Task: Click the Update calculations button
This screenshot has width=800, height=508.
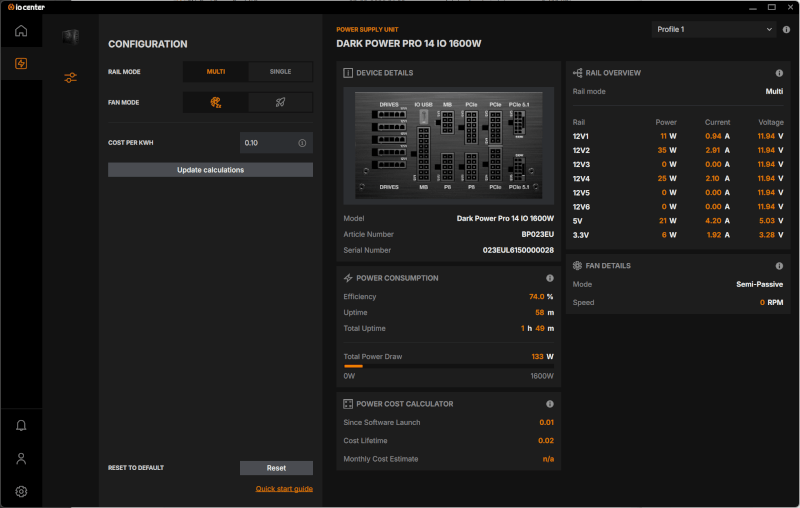Action: (210, 170)
